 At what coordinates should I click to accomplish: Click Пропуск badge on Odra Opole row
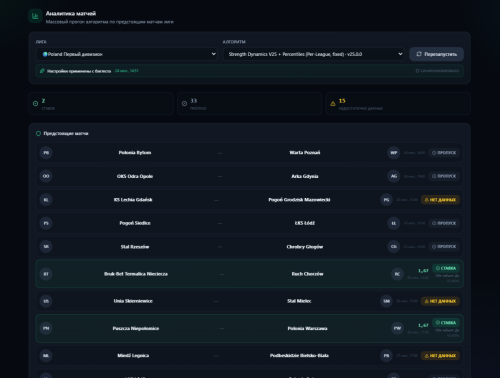point(444,176)
